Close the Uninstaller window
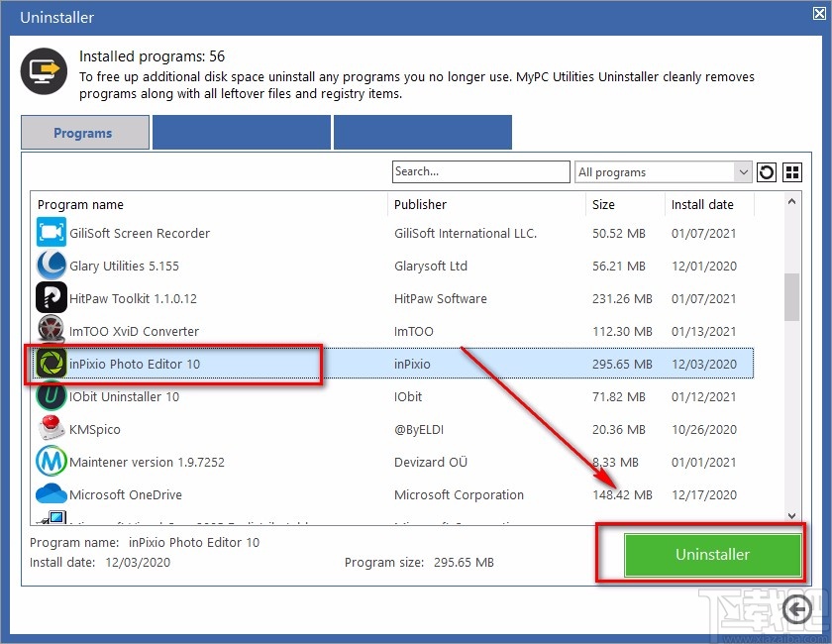Image resolution: width=832 pixels, height=644 pixels. (819, 14)
